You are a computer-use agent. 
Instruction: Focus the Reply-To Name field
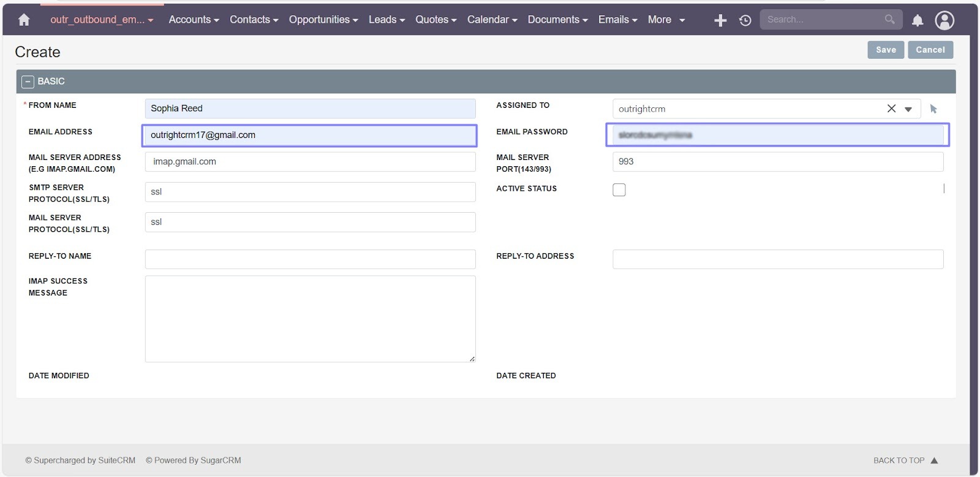(310, 259)
